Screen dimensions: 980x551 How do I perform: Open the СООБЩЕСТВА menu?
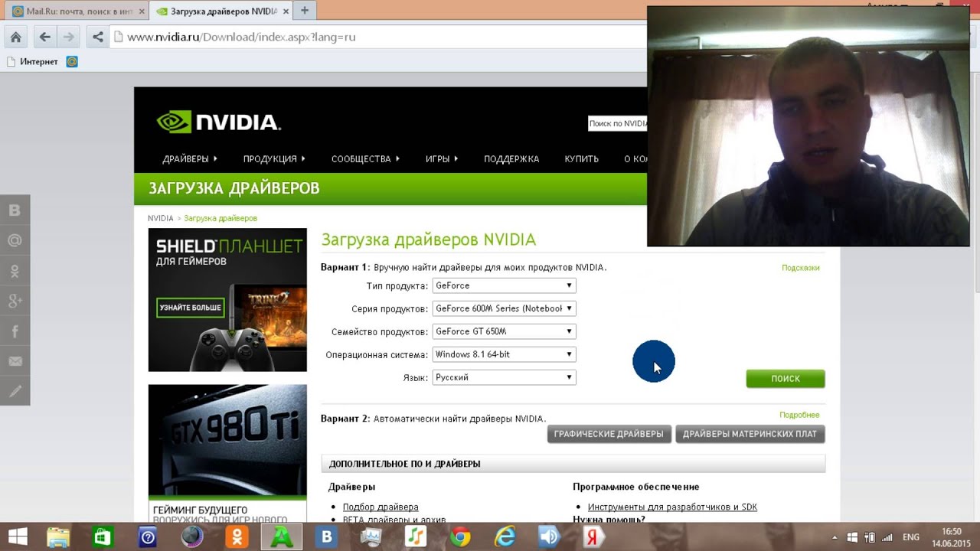click(x=365, y=159)
